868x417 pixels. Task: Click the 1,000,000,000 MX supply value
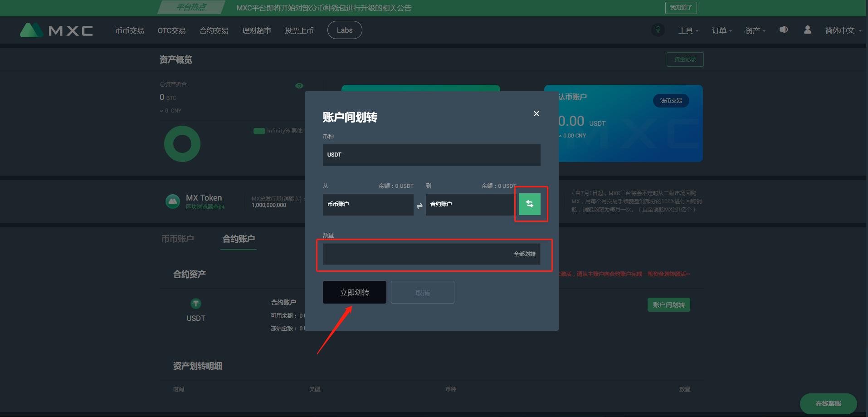[x=269, y=205]
